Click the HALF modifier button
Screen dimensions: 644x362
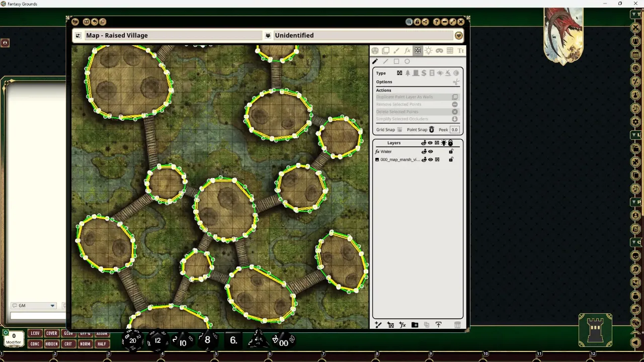[x=102, y=344]
